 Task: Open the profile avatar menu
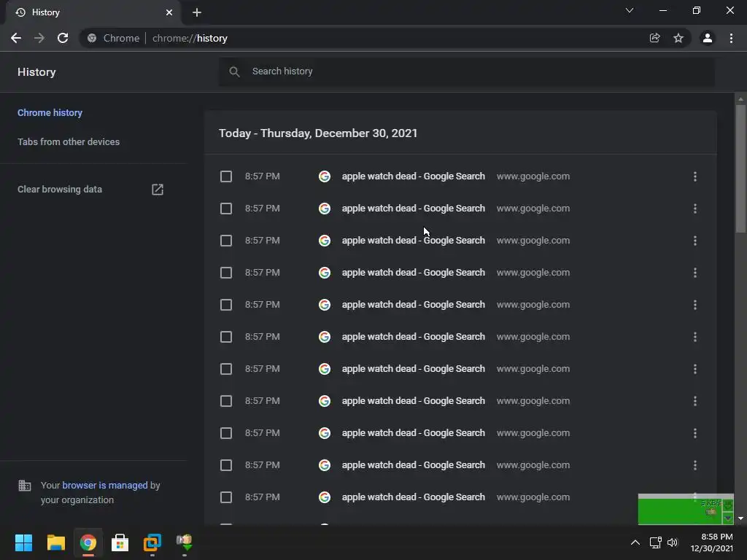tap(708, 38)
